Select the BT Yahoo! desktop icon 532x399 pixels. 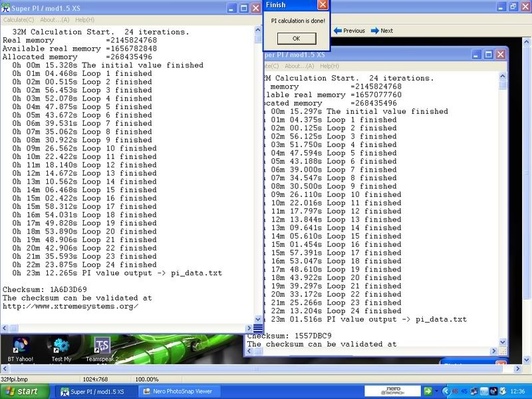(21, 350)
